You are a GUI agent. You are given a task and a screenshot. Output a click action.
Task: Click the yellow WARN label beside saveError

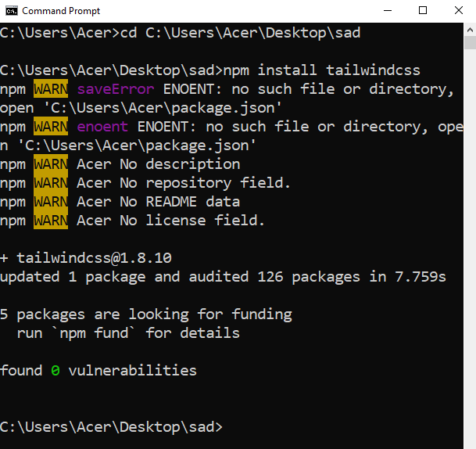click(51, 88)
